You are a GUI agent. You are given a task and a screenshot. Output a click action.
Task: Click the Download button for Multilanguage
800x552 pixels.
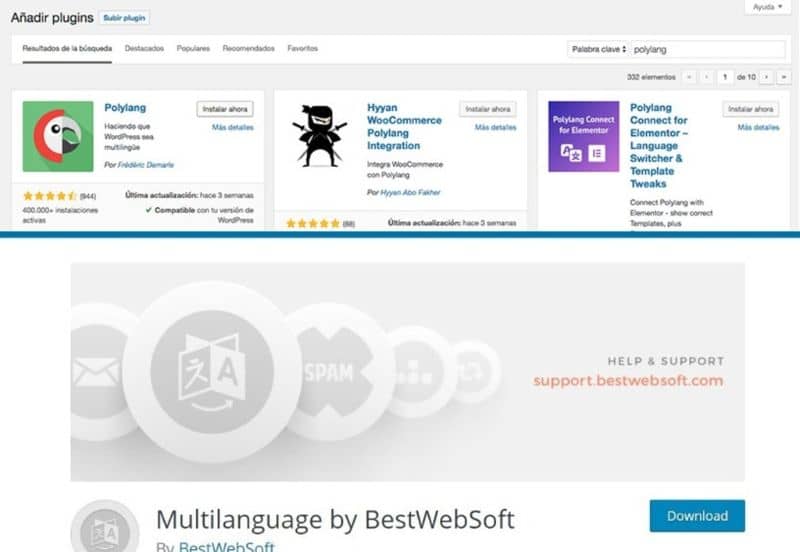[x=697, y=516]
